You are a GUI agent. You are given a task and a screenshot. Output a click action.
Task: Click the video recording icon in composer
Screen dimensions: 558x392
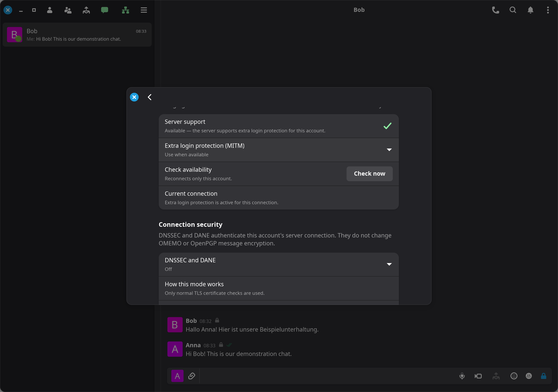click(478, 376)
